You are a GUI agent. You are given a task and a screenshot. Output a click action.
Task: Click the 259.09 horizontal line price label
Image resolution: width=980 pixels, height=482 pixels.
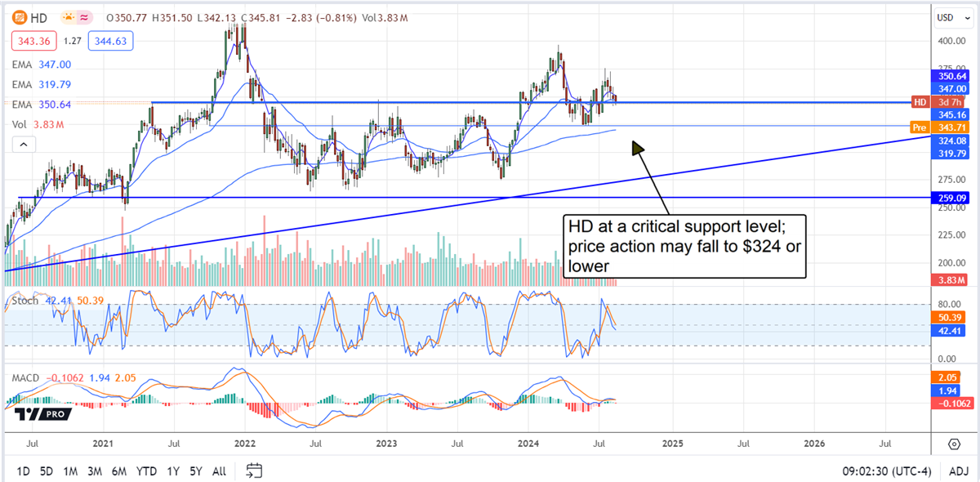tap(951, 198)
